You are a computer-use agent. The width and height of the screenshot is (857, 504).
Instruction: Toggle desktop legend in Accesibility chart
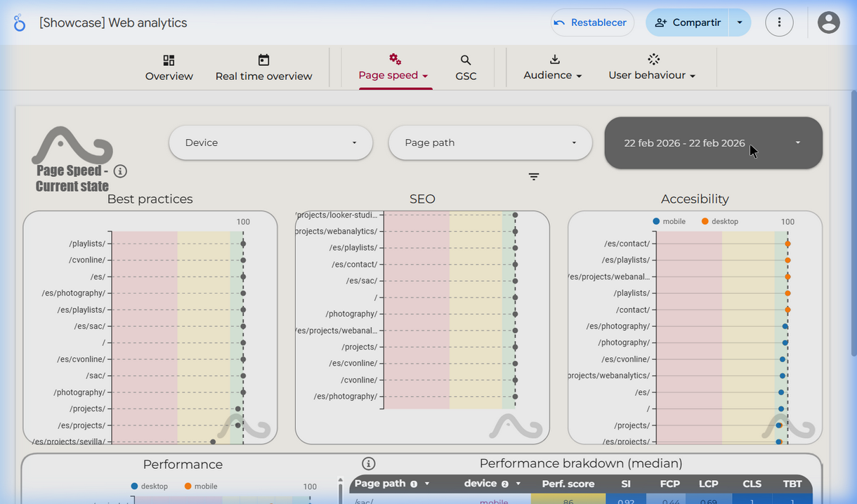pyautogui.click(x=719, y=221)
